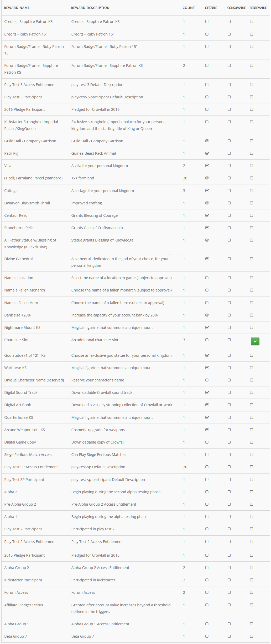This screenshot has width=271, height=644.
Task: Toggle Giftable checkbox for Villa row
Action: coord(207,165)
